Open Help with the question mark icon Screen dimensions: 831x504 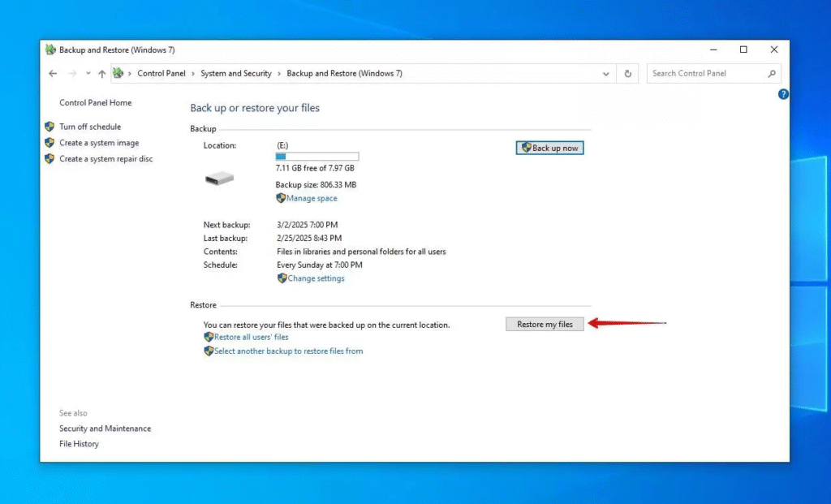[x=783, y=94]
